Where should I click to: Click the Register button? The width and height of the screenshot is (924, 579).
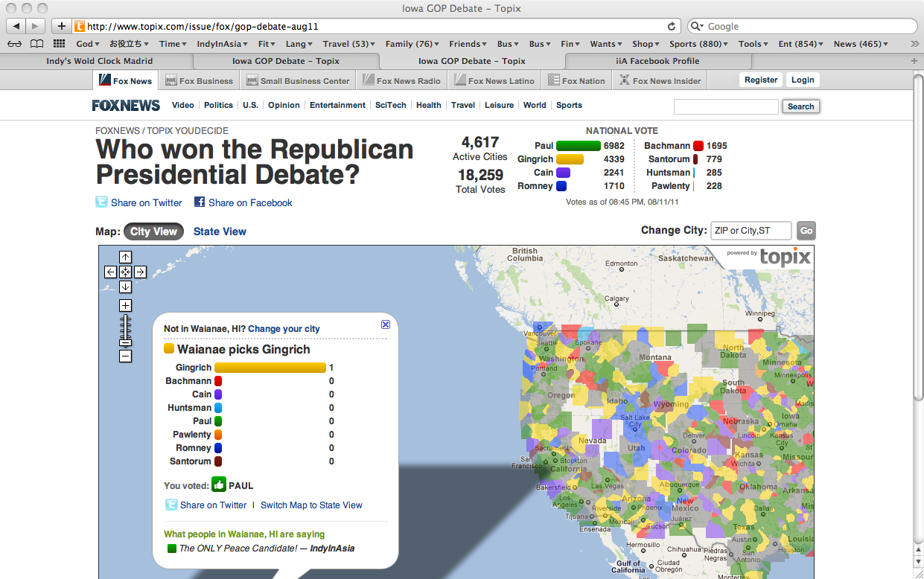(761, 80)
